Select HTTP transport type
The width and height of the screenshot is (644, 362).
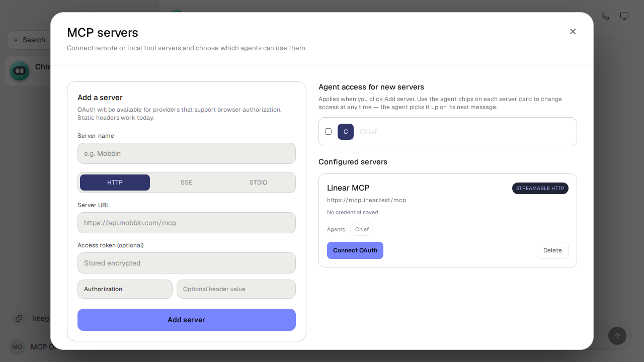[115, 183]
